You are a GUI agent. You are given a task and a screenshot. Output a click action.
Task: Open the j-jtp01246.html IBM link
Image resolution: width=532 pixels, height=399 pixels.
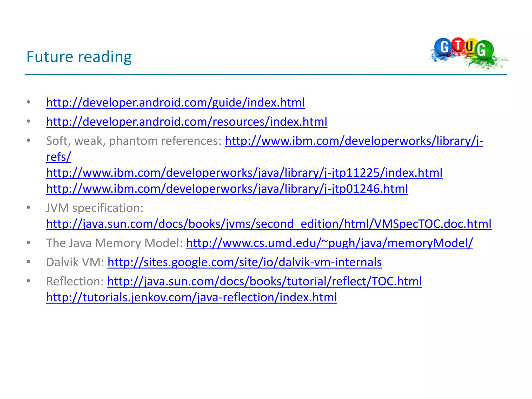click(x=227, y=189)
